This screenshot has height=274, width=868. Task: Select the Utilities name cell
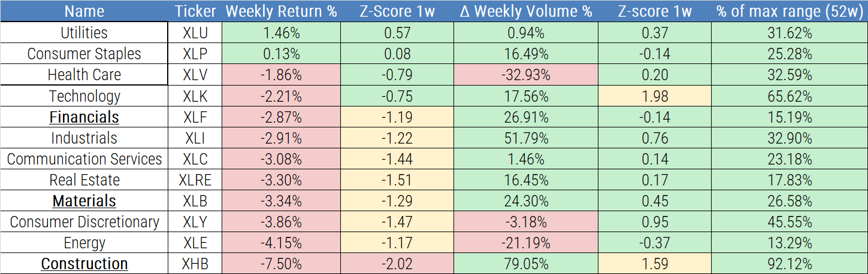(x=84, y=33)
